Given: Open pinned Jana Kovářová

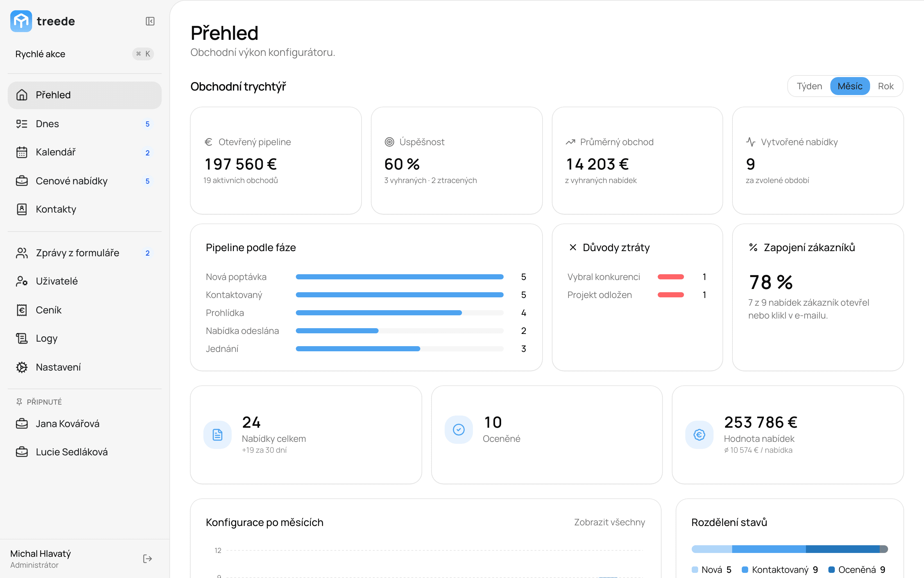Looking at the screenshot, I should click(84, 424).
